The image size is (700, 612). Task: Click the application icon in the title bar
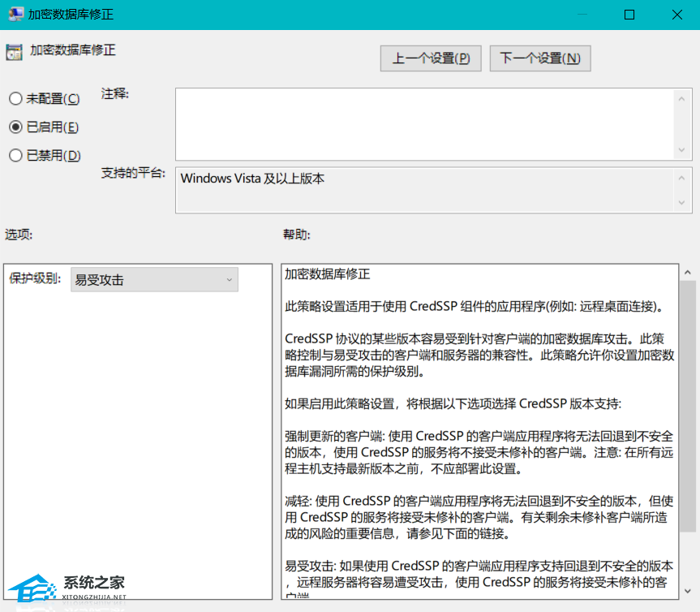15,14
